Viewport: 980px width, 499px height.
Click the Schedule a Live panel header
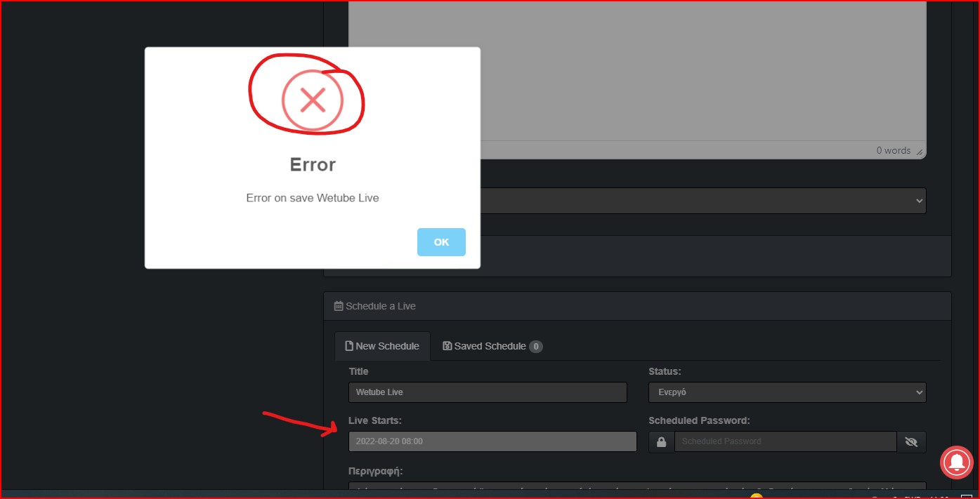pos(637,306)
